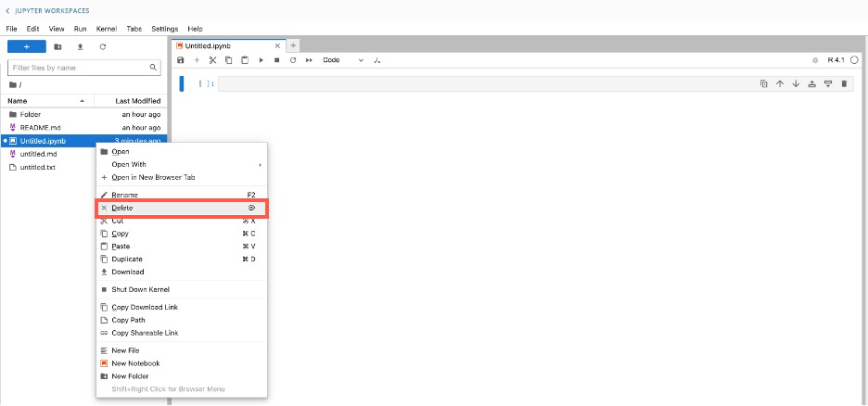The width and height of the screenshot is (868, 406).
Task: Open the Settings menu
Action: [x=165, y=28]
